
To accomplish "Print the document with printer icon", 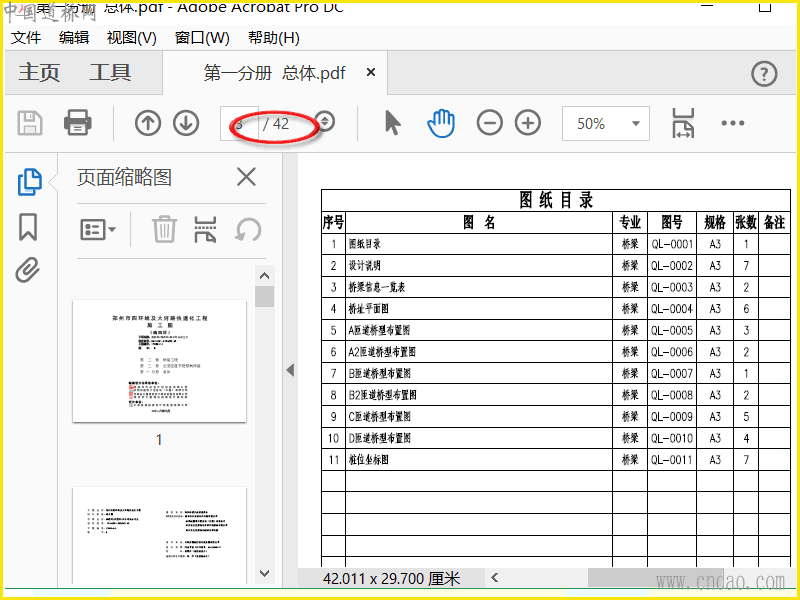I will click(x=78, y=123).
